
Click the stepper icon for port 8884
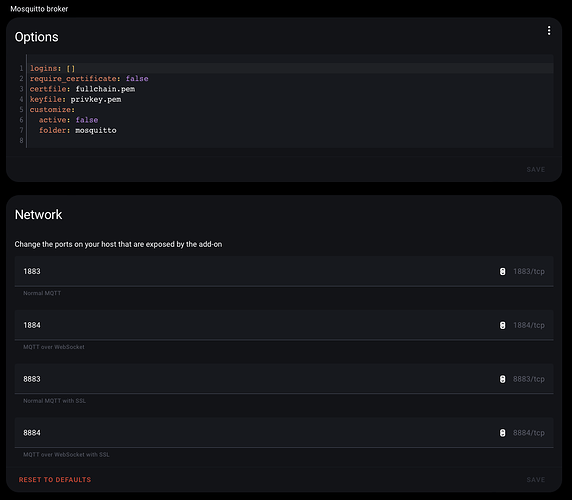pyautogui.click(x=502, y=433)
